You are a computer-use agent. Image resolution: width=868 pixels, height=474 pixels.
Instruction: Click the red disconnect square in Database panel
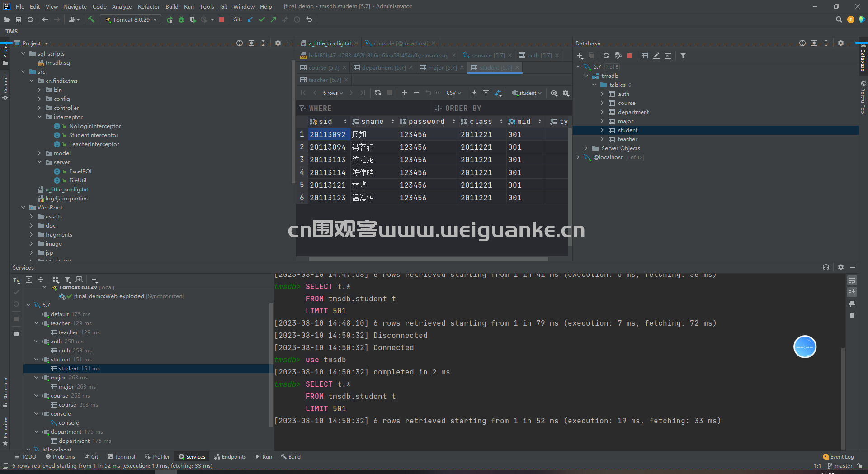630,56
